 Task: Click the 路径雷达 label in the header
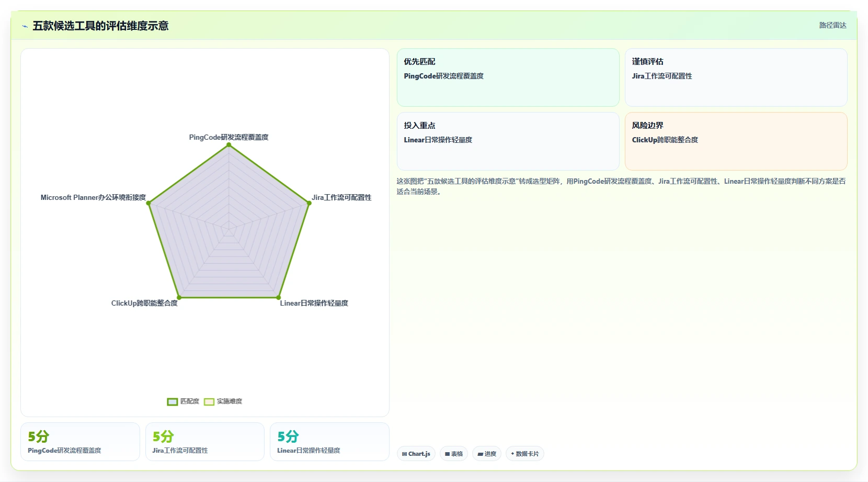(x=832, y=25)
